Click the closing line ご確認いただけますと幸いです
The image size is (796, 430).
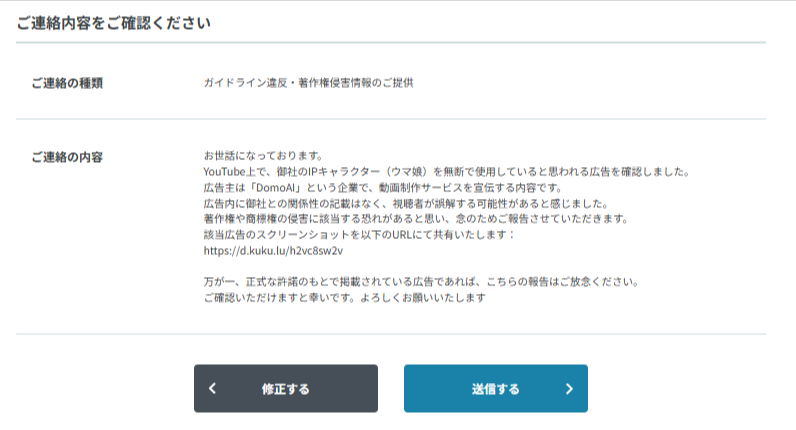(x=344, y=298)
